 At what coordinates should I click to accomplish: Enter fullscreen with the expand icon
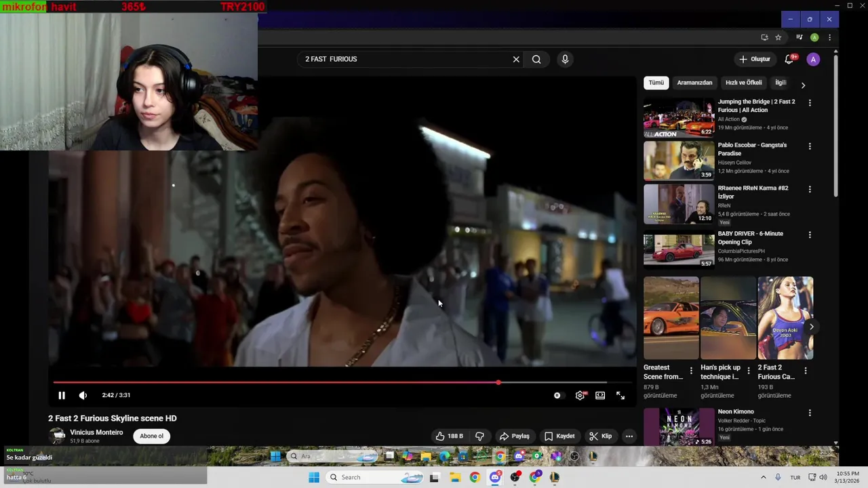[x=620, y=395]
